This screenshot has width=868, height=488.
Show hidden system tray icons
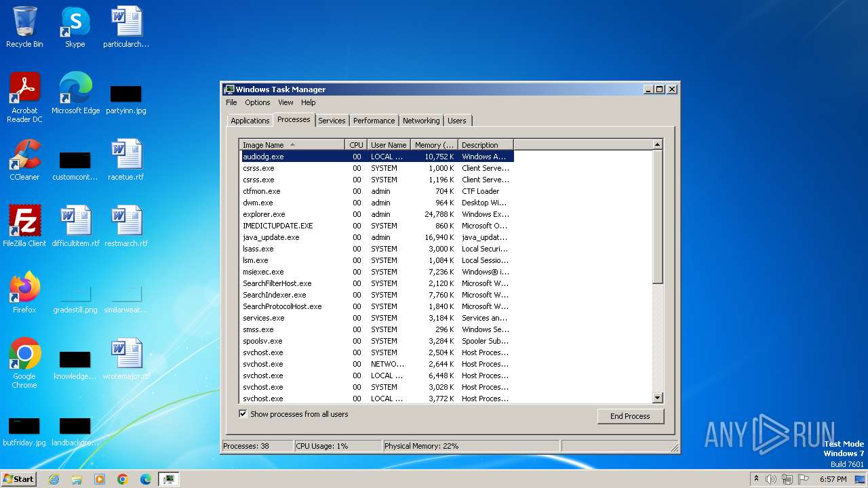[x=756, y=479]
